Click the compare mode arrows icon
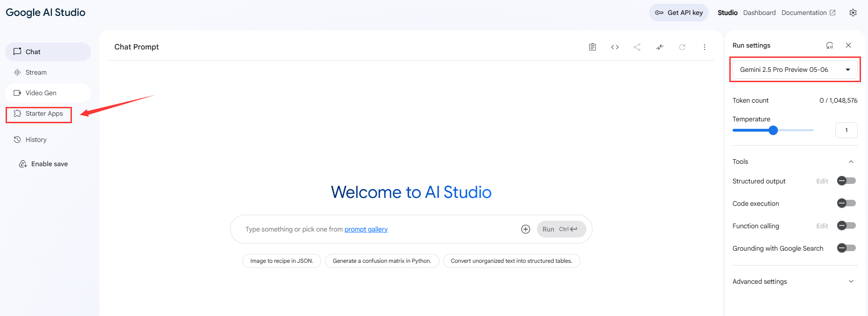This screenshot has height=316, width=868. [x=660, y=47]
